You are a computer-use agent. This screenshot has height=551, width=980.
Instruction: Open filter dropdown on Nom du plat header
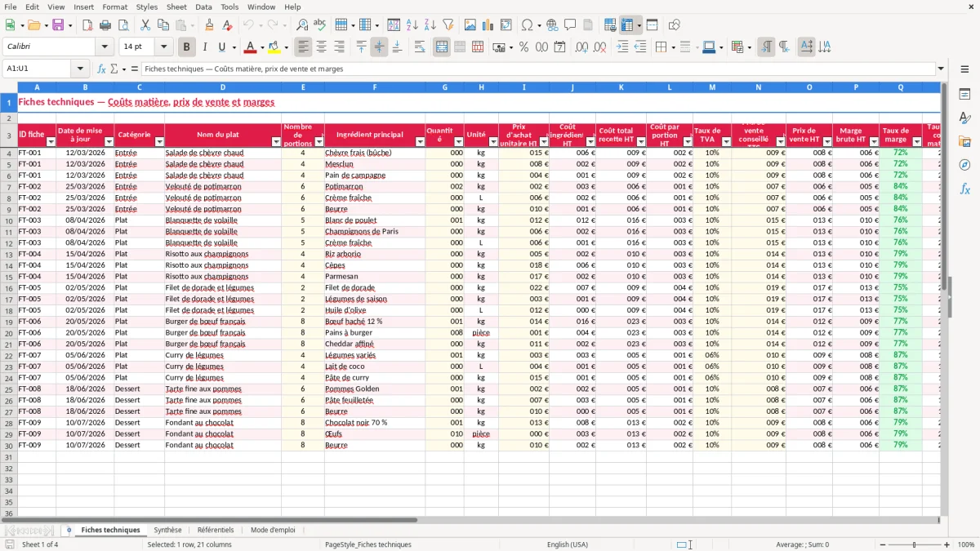(x=276, y=142)
